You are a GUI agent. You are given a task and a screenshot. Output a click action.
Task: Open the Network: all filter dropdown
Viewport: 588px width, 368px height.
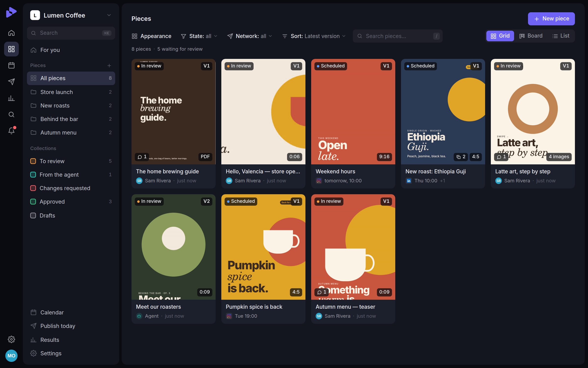(249, 36)
